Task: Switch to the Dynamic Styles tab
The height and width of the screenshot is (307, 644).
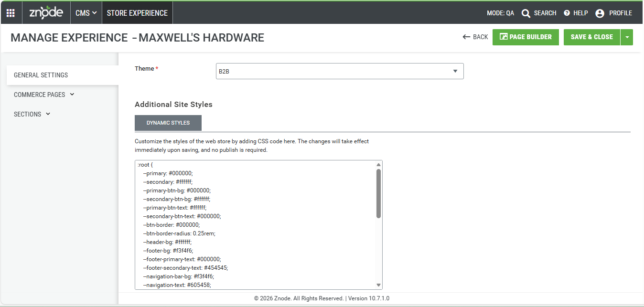Action: [x=168, y=123]
